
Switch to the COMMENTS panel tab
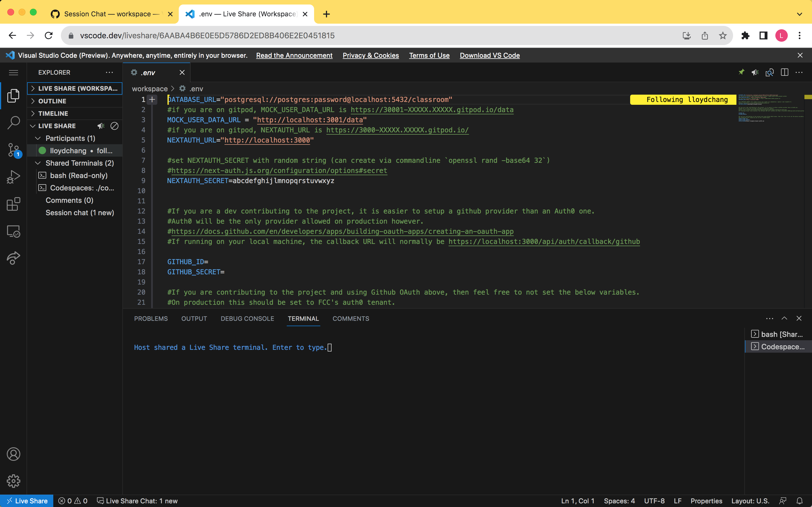pos(351,319)
